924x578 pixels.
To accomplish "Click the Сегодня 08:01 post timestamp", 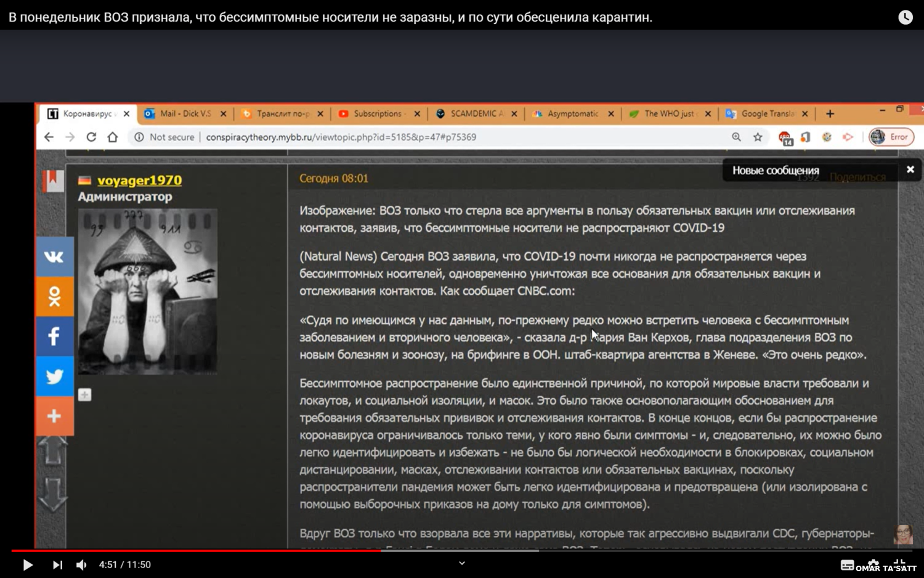I will tap(334, 178).
